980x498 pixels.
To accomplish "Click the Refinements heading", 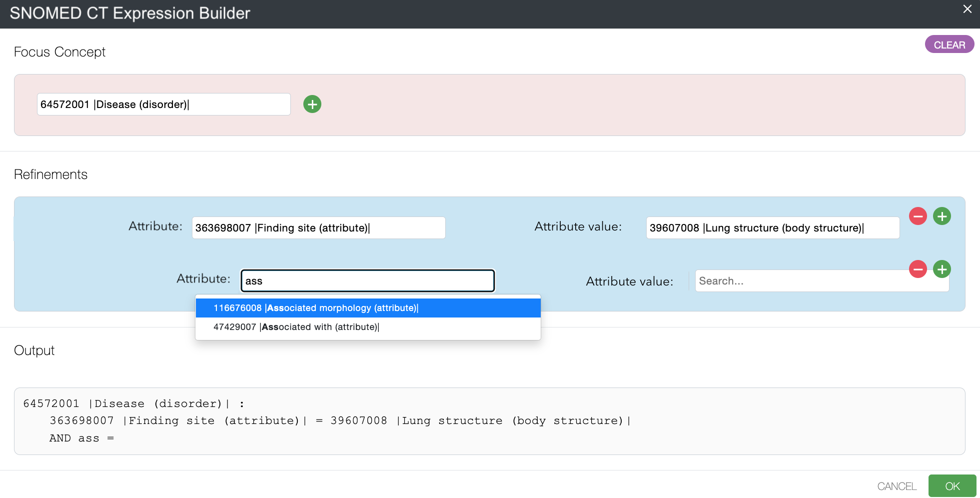I will 50,174.
